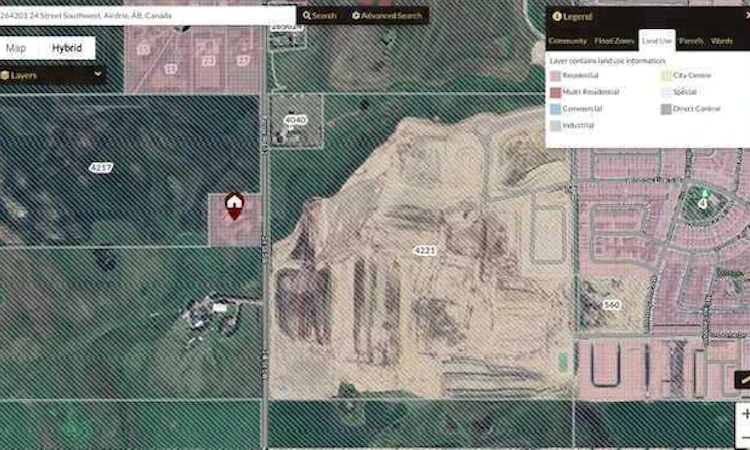The image size is (750, 450).
Task: Select parcel label 27
Action: point(243,60)
